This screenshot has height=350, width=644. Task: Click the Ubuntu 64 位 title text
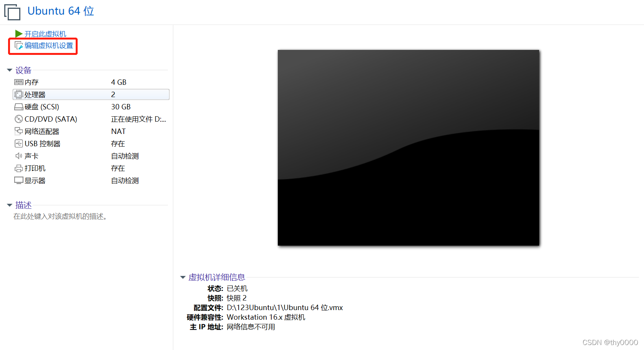pos(60,11)
